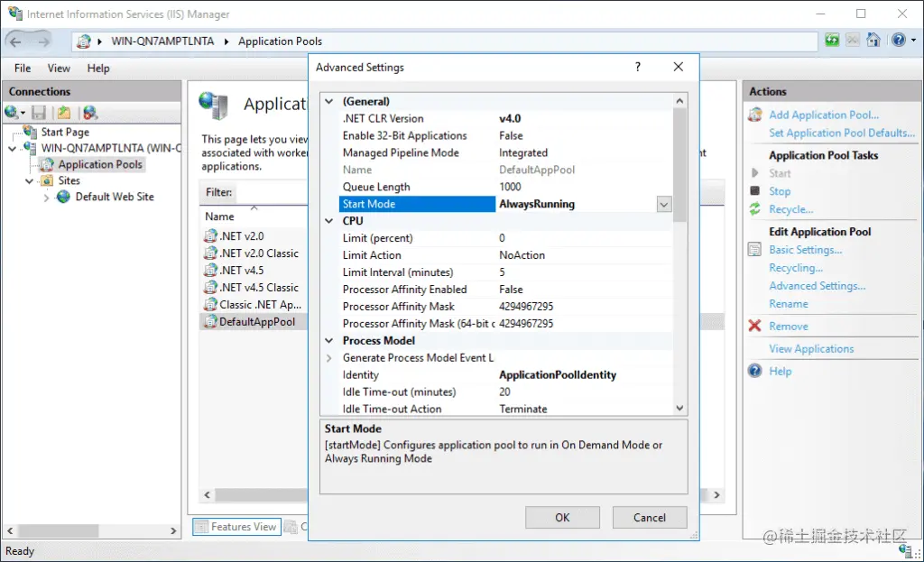Collapse the Sites tree node

pyautogui.click(x=29, y=180)
